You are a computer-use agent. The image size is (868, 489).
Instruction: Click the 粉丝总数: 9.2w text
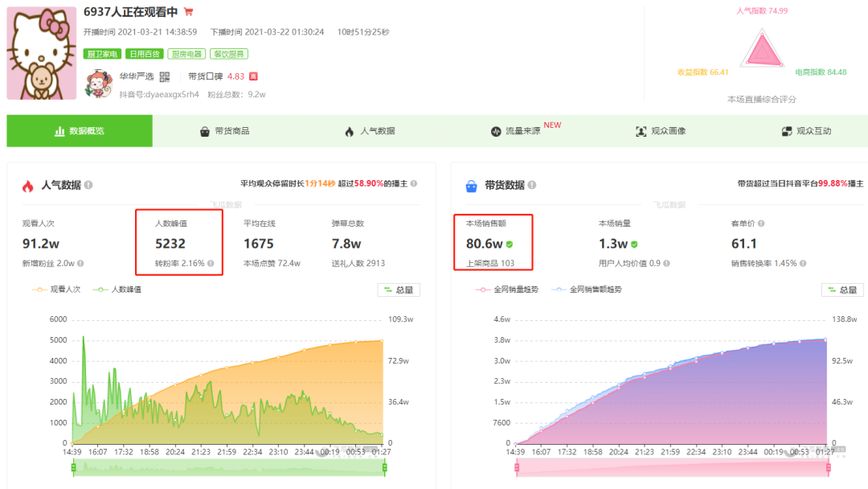click(x=236, y=95)
